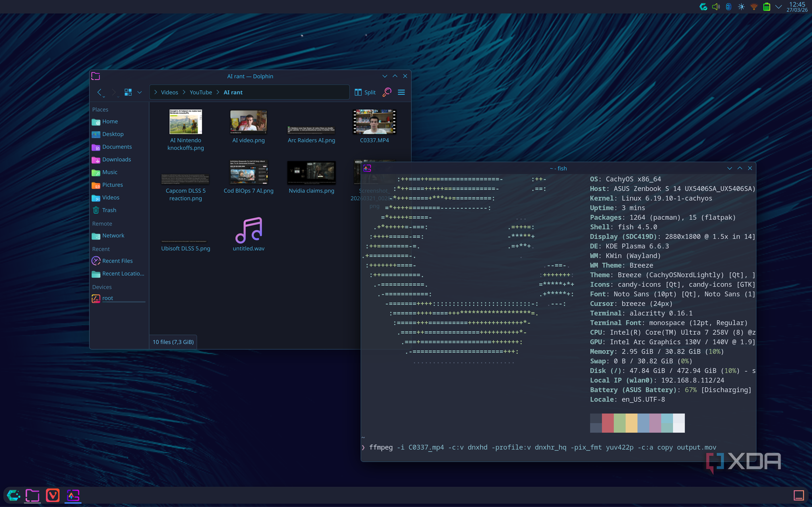The width and height of the screenshot is (812, 507).
Task: Select the untitled.wav audio file
Action: click(x=249, y=234)
